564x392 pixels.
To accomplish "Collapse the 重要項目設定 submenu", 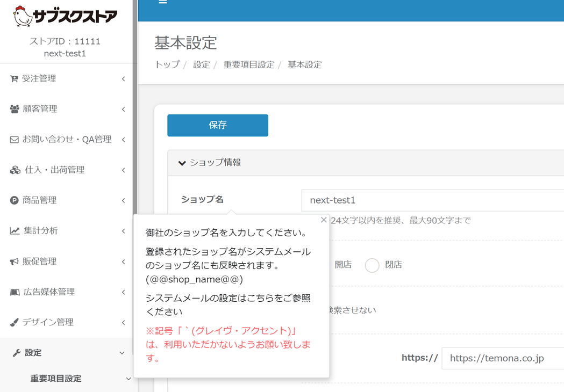I will [x=128, y=378].
